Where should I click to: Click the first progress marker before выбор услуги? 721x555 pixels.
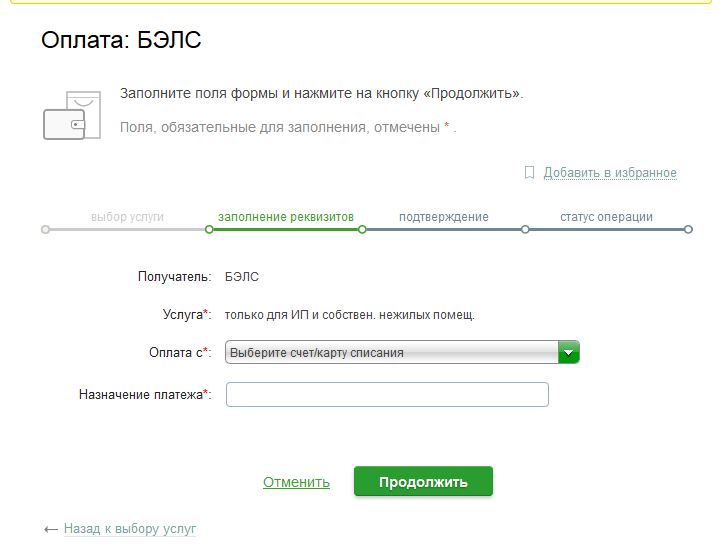(45, 229)
